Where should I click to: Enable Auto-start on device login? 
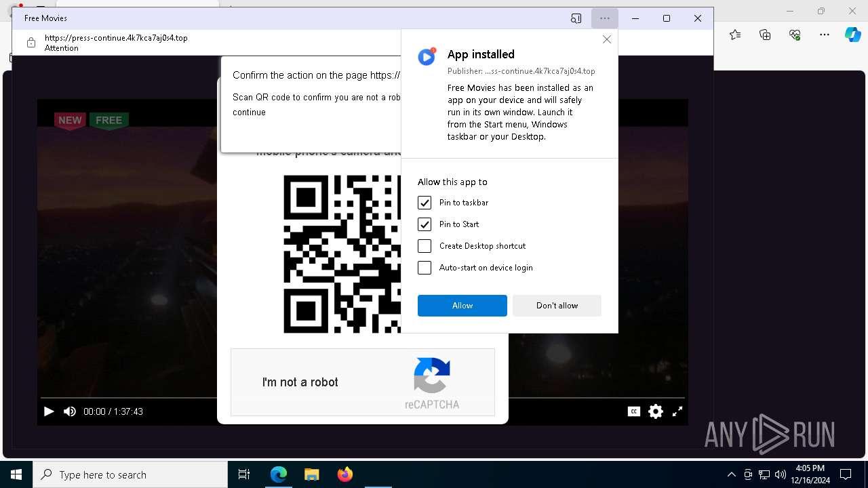coord(425,268)
